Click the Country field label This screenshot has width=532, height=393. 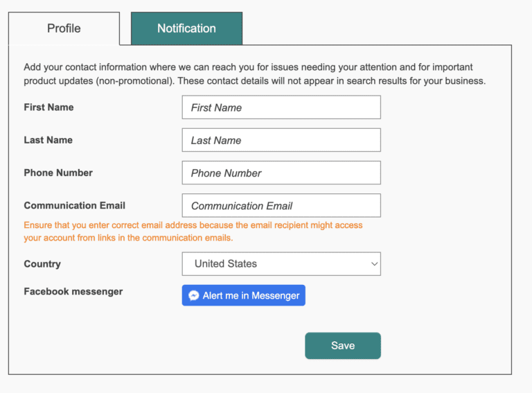pyautogui.click(x=42, y=264)
